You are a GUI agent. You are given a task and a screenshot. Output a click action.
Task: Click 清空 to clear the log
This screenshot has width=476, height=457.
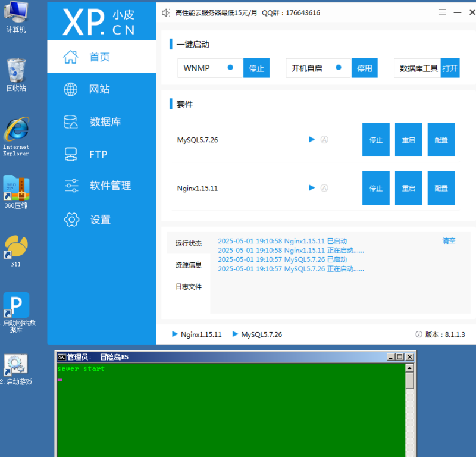tap(448, 241)
